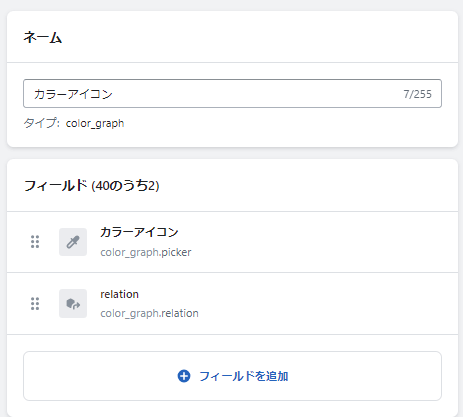463x417 pixels.
Task: Click the 7/255 character counter
Action: coord(417,94)
